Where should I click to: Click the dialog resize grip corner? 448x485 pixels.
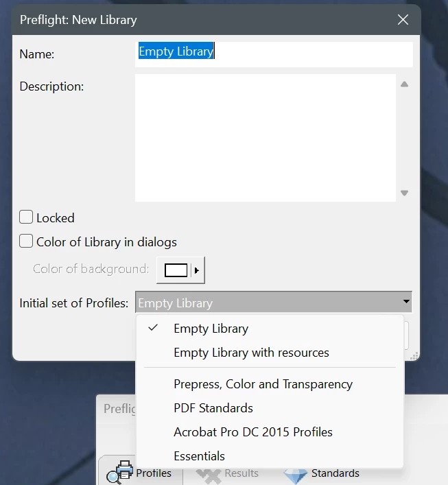tap(414, 356)
